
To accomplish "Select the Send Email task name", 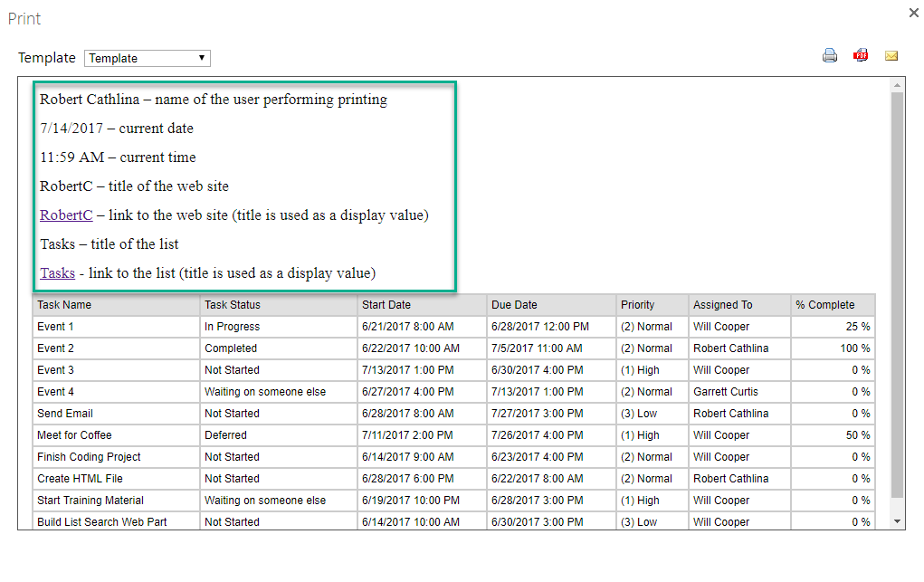I will pyautogui.click(x=65, y=414).
